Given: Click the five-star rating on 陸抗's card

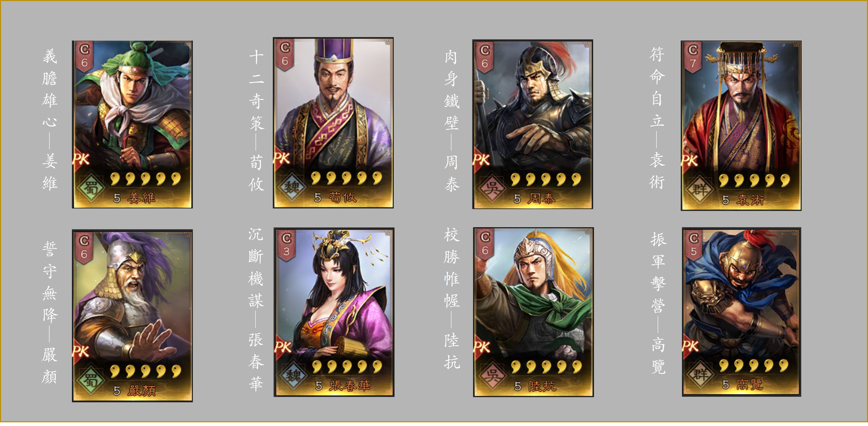Looking at the screenshot, I should 546,366.
